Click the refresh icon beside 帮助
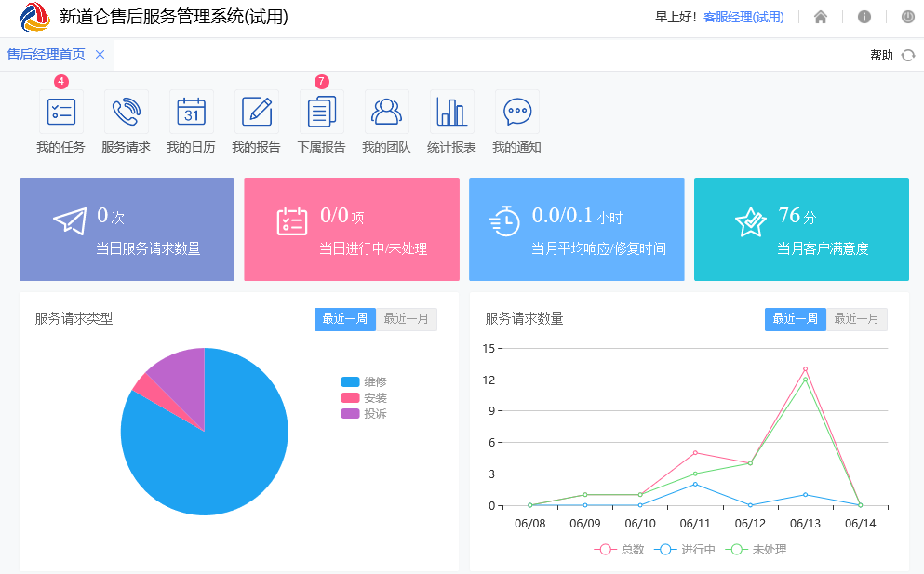The height and width of the screenshot is (574, 924). (908, 55)
